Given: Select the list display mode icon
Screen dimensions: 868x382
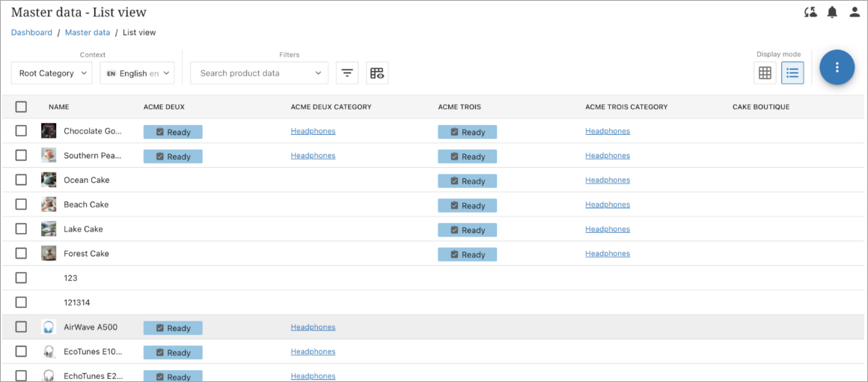Looking at the screenshot, I should tap(792, 73).
